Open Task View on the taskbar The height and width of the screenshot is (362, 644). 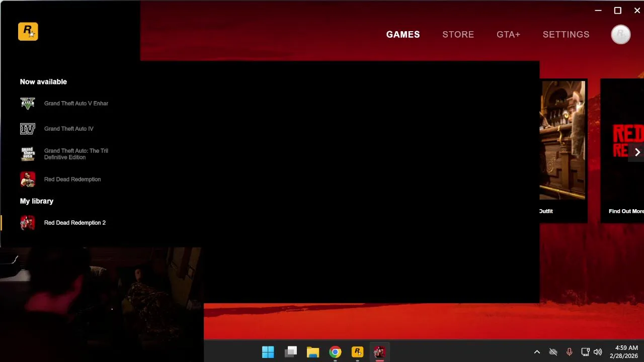[291, 352]
